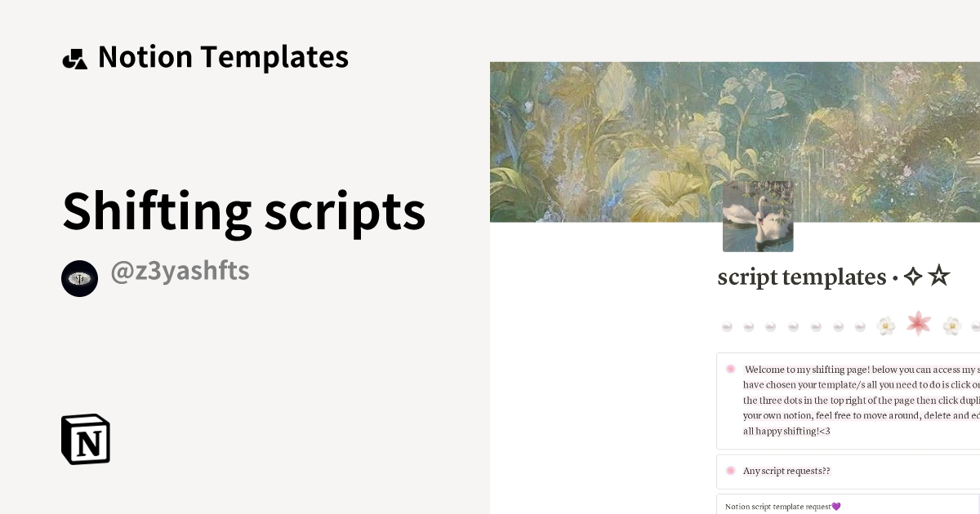Screen dimensions: 980x514
Task: Click the first pearl in the decorative divider
Action: [x=726, y=326]
